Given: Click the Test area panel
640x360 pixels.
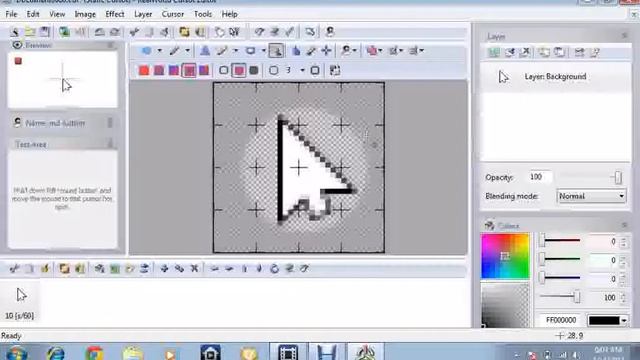Looking at the screenshot, I should 63,200.
